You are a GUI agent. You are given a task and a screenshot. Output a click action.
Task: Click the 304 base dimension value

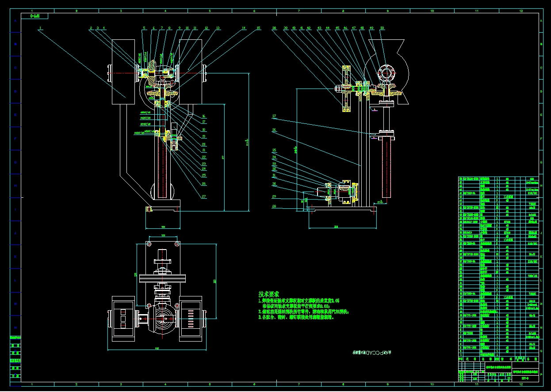[336, 227]
